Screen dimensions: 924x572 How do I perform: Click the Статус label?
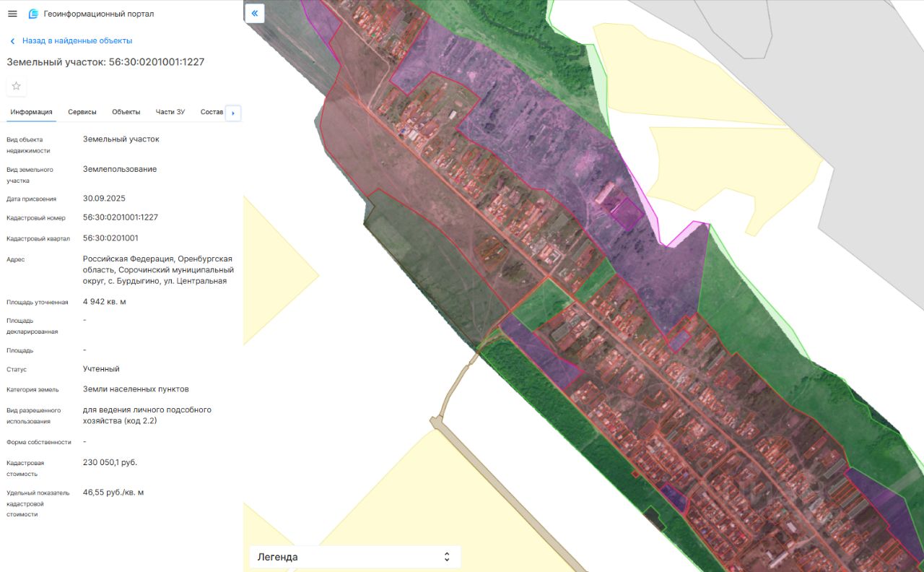tap(17, 370)
